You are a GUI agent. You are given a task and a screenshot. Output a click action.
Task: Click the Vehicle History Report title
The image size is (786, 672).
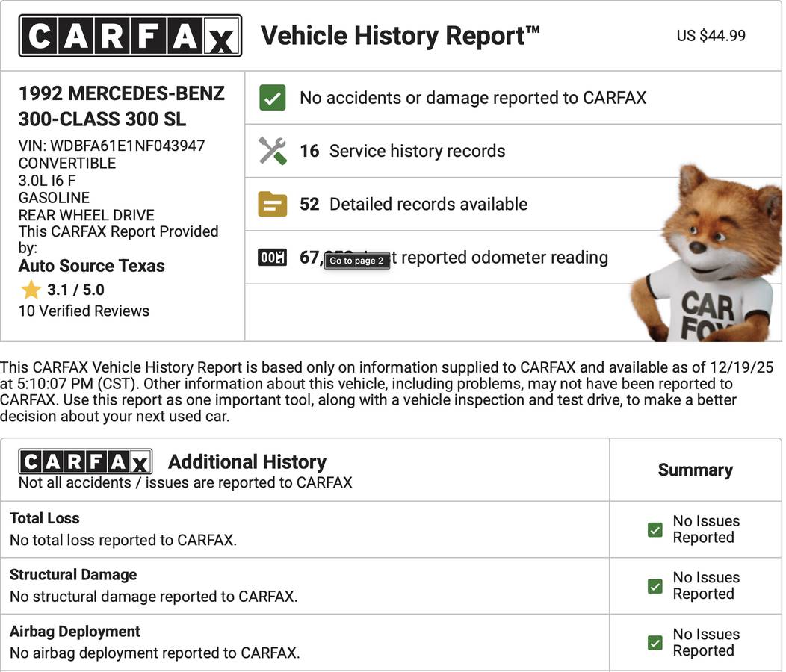[400, 36]
